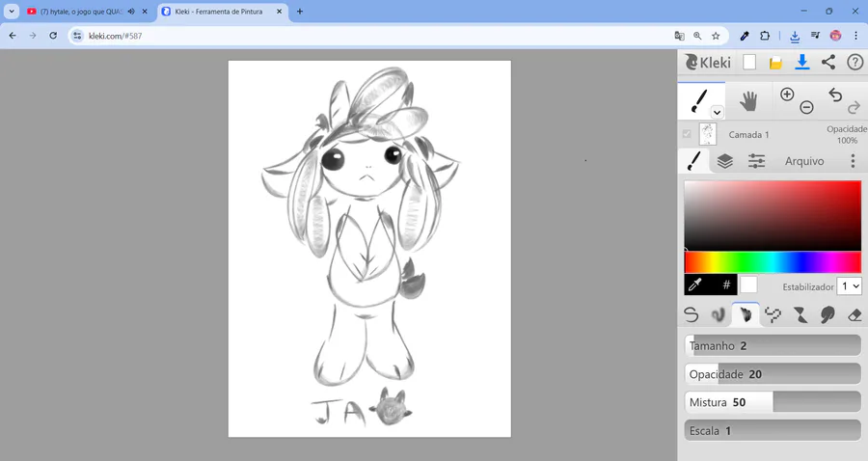Screen dimensions: 868x461
Task: Redo the undone stroke
Action: [854, 107]
